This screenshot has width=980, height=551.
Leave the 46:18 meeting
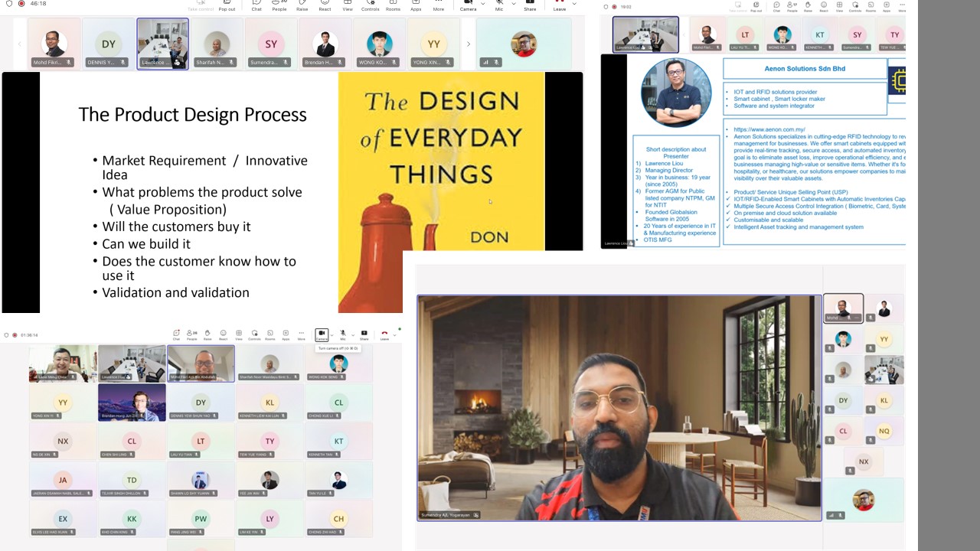point(560,5)
